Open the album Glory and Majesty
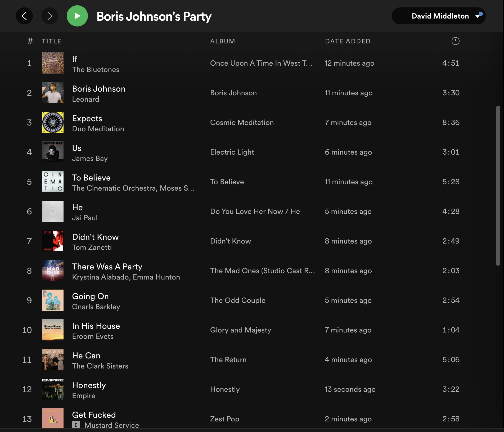 coord(241,330)
